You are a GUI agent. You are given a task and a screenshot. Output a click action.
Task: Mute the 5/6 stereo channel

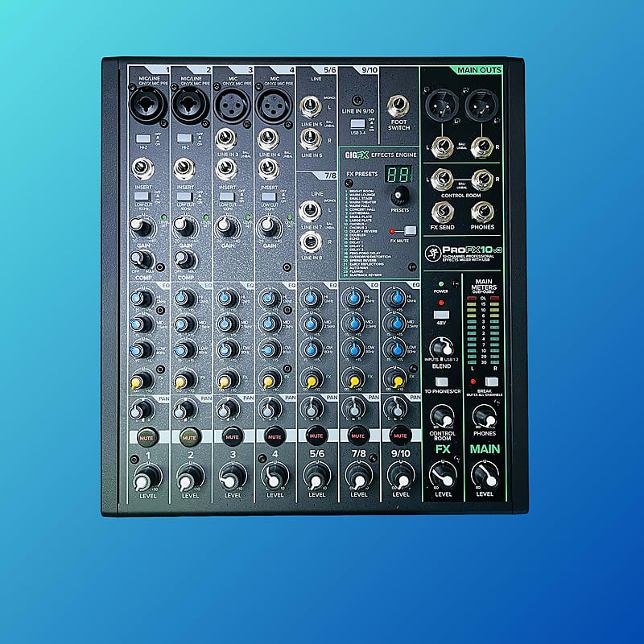pyautogui.click(x=316, y=436)
